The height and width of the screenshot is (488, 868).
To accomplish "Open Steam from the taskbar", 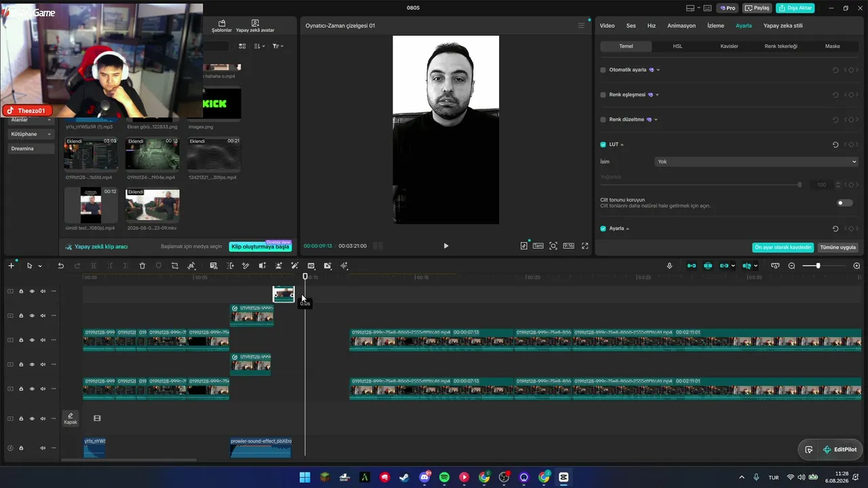I will click(404, 477).
